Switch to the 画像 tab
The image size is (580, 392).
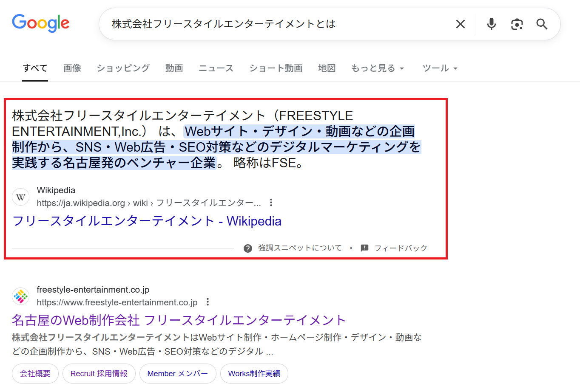coord(72,68)
